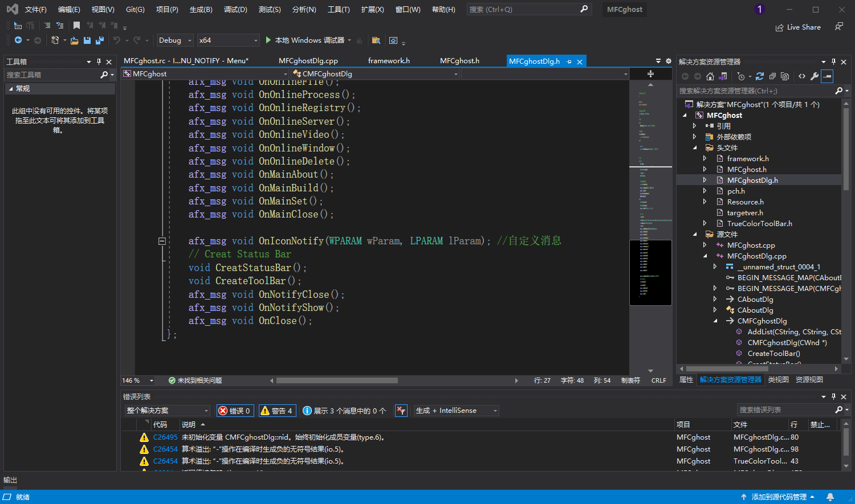Click the bookmark icon in the toolbar

click(x=76, y=26)
